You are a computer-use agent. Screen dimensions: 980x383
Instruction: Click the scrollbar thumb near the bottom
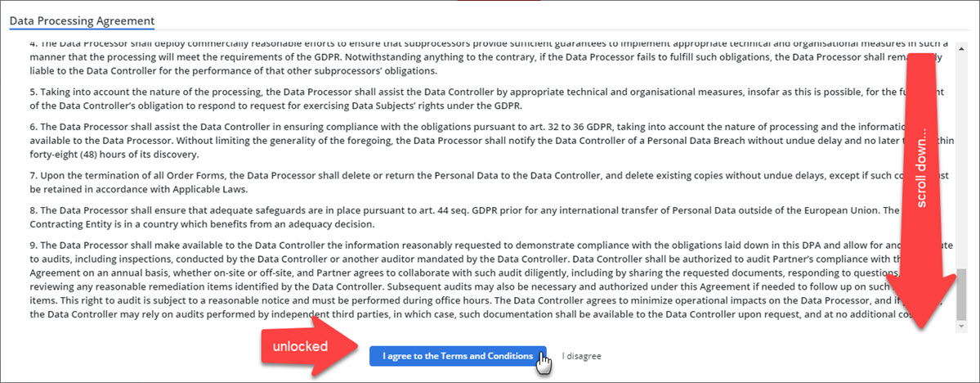[x=961, y=293]
